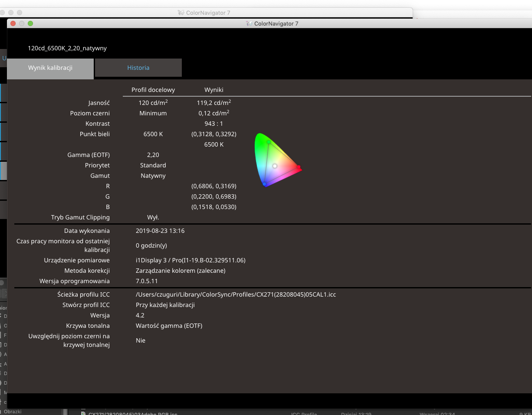This screenshot has height=415, width=532.
Task: Click the blue primary point on gamut diagram
Action: pos(264,184)
